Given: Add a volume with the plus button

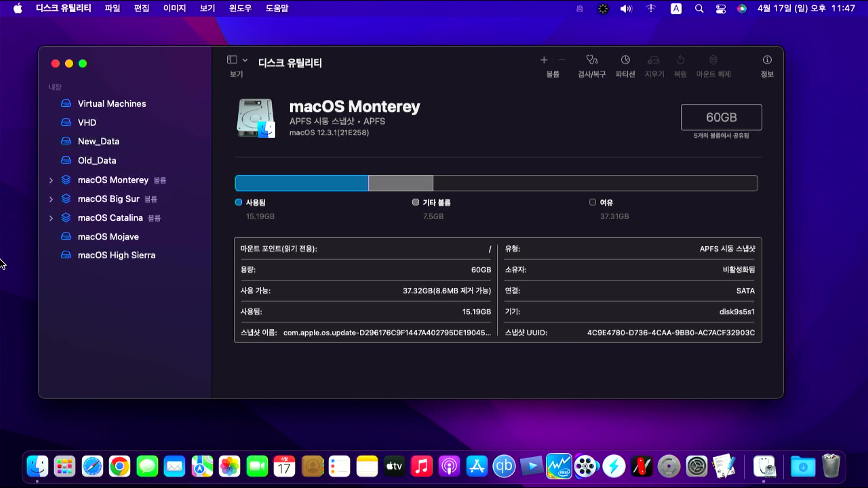Looking at the screenshot, I should [544, 60].
